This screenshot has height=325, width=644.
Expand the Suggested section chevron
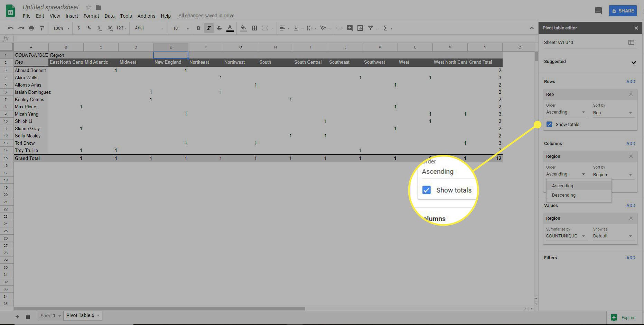coord(634,63)
